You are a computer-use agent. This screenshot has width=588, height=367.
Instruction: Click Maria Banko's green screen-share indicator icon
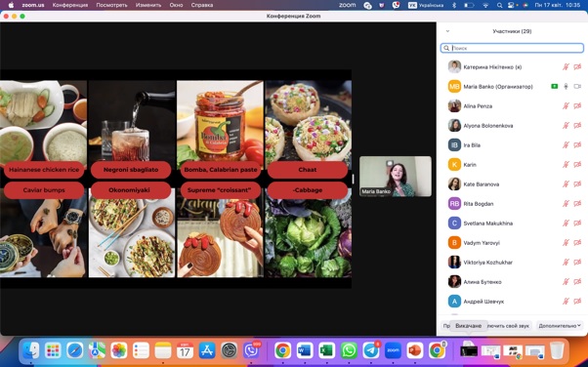(554, 87)
